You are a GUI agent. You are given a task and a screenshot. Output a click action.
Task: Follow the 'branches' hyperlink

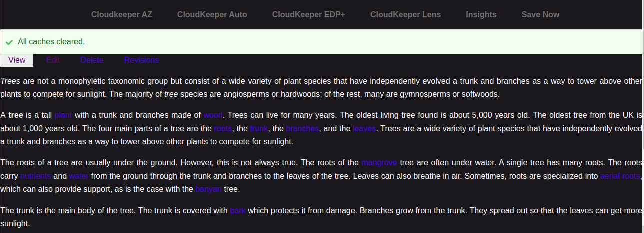(302, 128)
